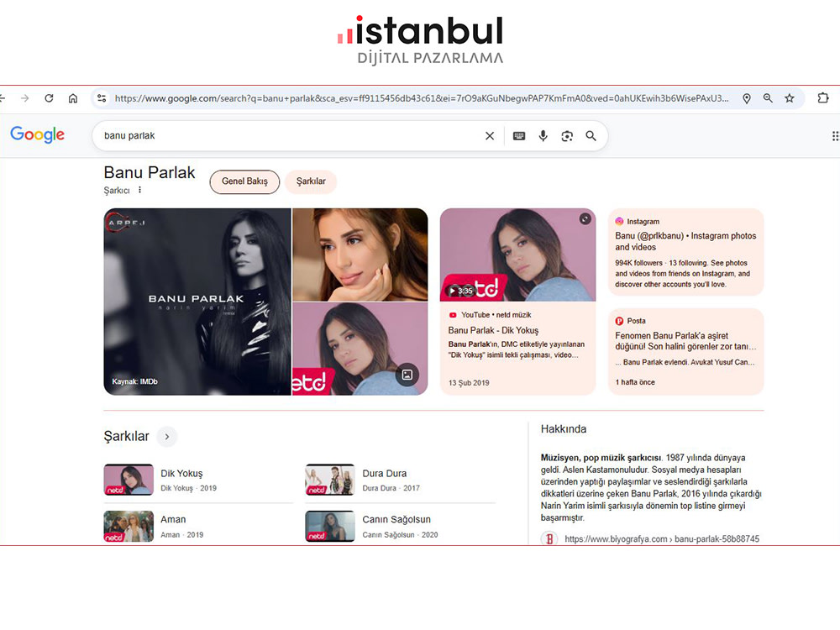This screenshot has height=630, width=840.
Task: Start voice search with the microphone icon
Action: 543,136
